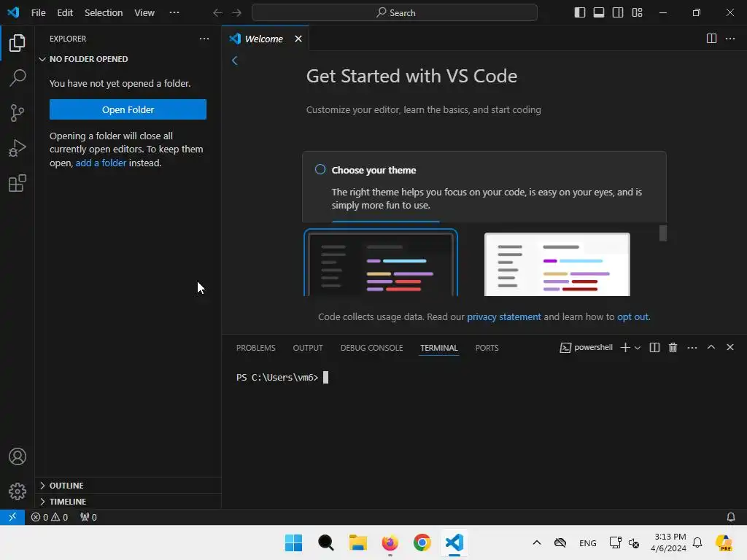Create a new terminal with plus icon
Viewport: 747px width, 560px height.
pos(625,348)
